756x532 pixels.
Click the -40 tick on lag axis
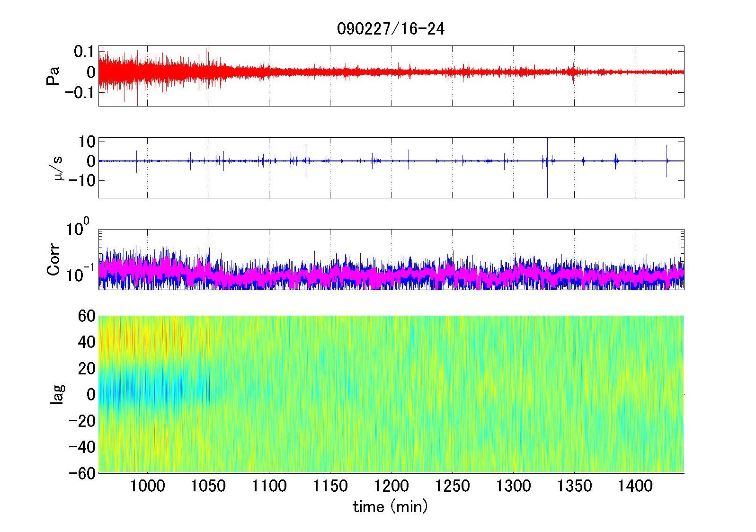coord(83,446)
